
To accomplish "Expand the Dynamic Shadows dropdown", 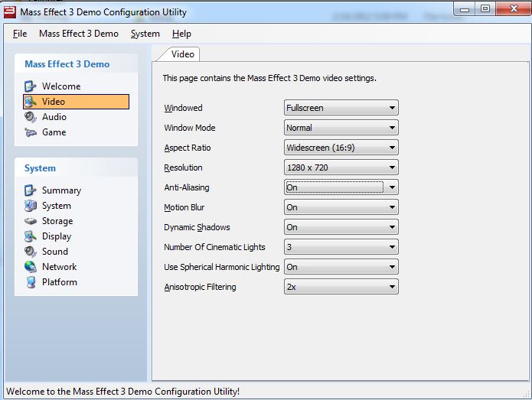I will pos(341,227).
